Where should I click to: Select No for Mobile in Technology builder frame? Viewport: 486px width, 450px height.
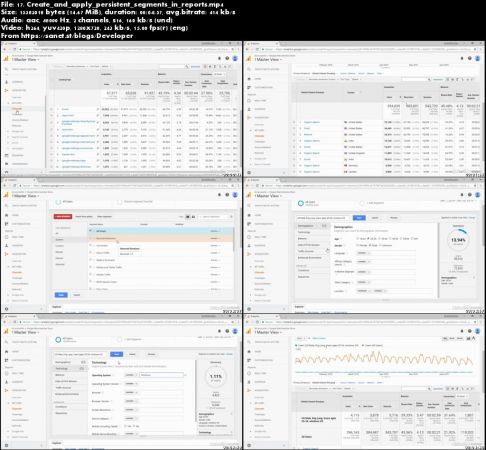tap(134, 426)
